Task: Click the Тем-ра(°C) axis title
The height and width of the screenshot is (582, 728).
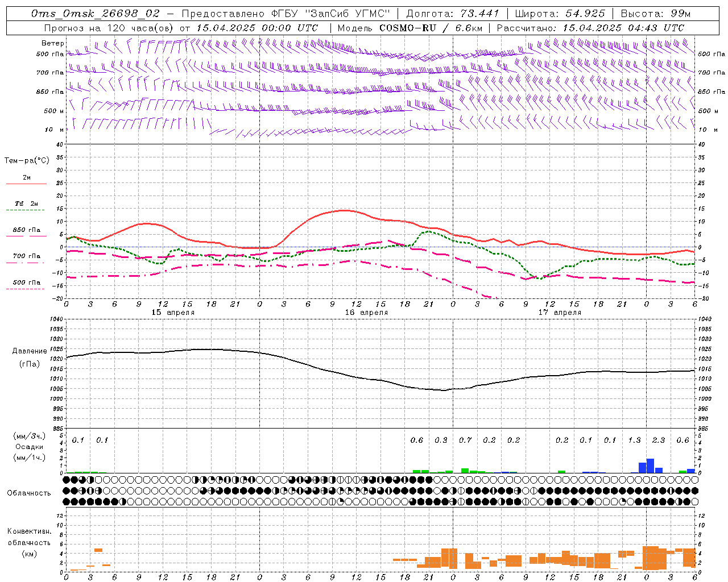Action: click(27, 161)
